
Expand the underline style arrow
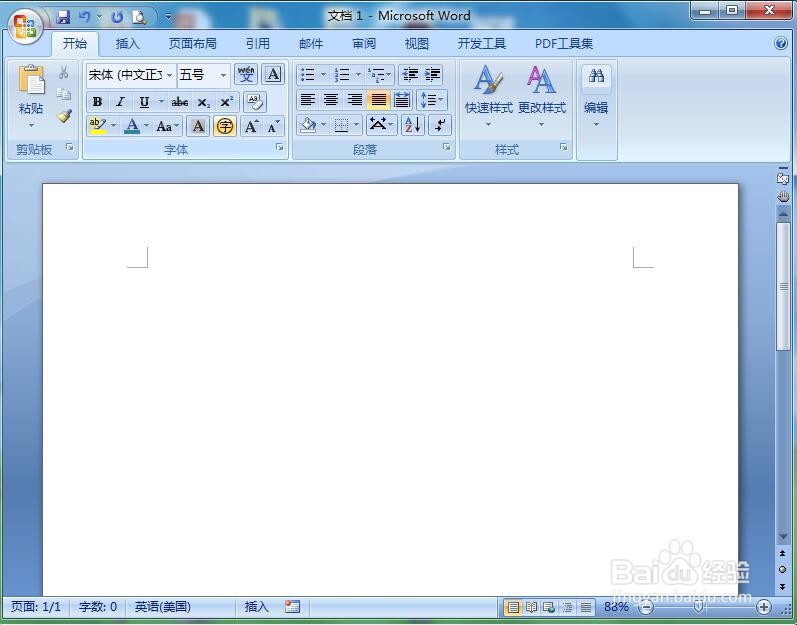(161, 102)
